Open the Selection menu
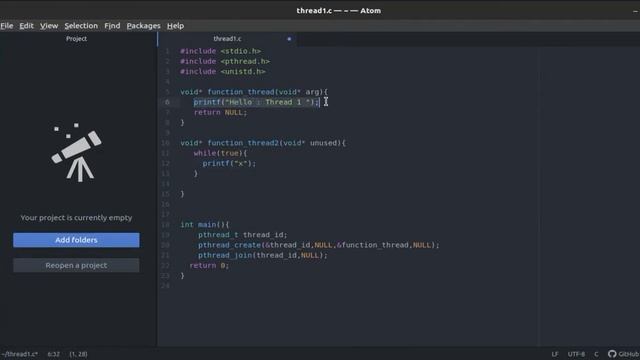 pos(81,26)
